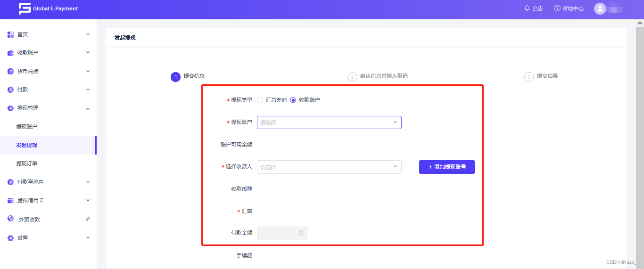Expand the 首页 menu chevron
The image size is (644, 269).
point(88,34)
